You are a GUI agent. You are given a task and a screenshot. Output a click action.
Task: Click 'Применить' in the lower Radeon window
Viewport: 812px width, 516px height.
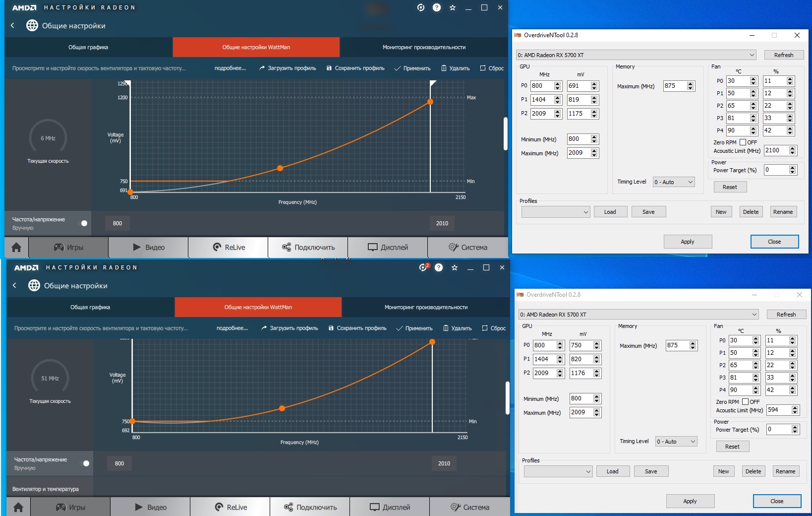[414, 328]
